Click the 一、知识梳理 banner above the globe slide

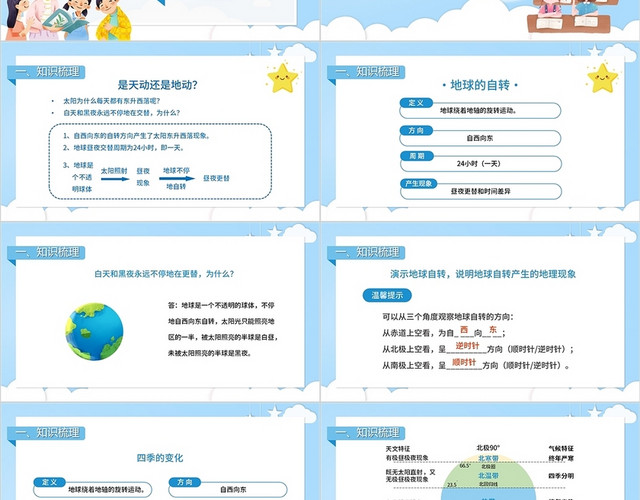(46, 253)
